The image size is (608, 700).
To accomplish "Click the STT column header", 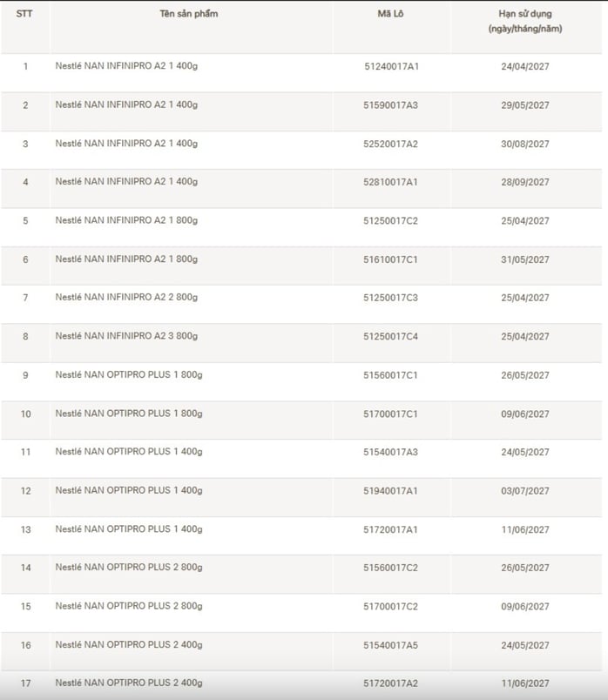I will (24, 14).
